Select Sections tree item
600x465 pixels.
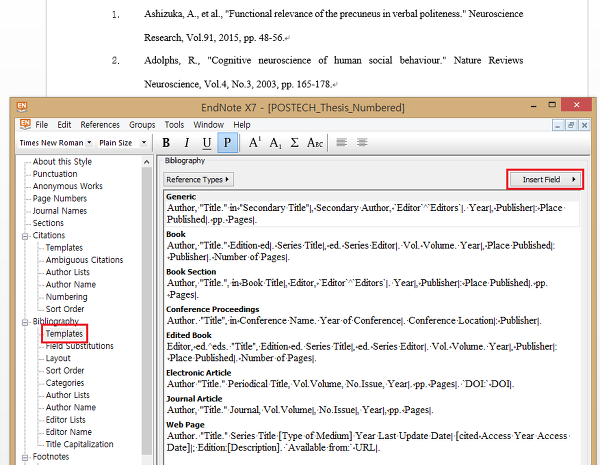[48, 223]
